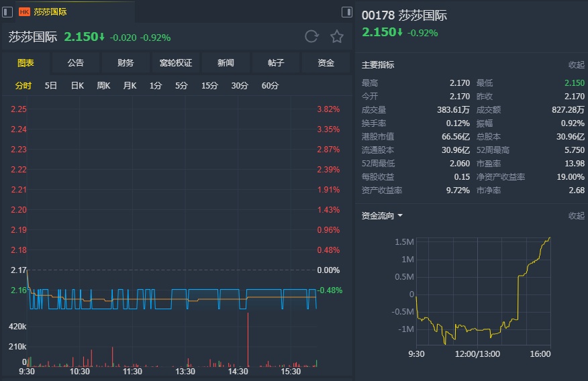Switch to the 公告 tab
This screenshot has width=588, height=381.
(x=76, y=63)
